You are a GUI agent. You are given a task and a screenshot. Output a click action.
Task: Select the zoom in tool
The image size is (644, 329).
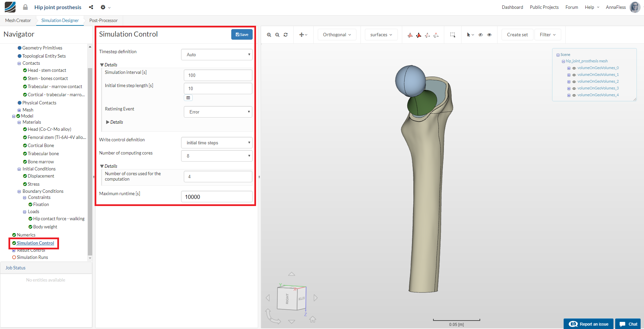coord(269,35)
